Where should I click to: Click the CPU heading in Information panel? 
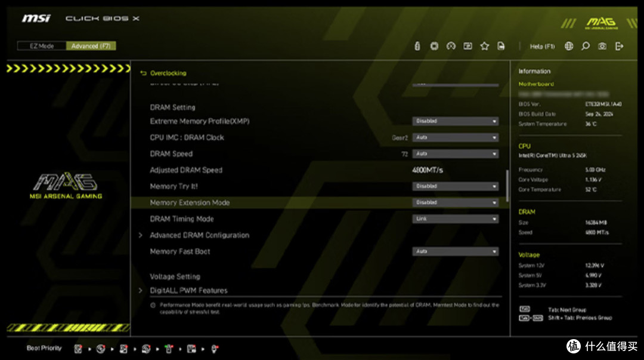[525, 146]
